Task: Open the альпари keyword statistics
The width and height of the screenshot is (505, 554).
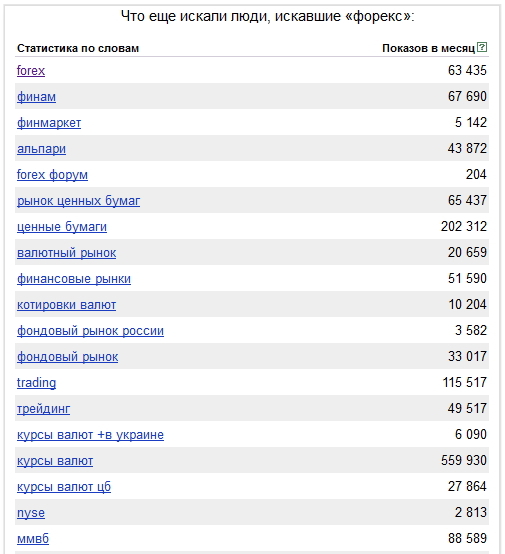Action: click(41, 149)
